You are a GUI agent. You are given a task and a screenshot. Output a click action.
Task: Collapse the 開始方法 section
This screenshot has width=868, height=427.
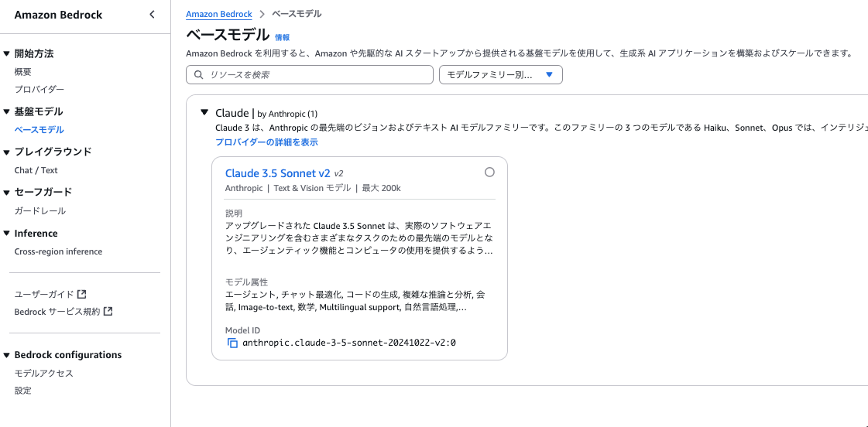pyautogui.click(x=7, y=53)
